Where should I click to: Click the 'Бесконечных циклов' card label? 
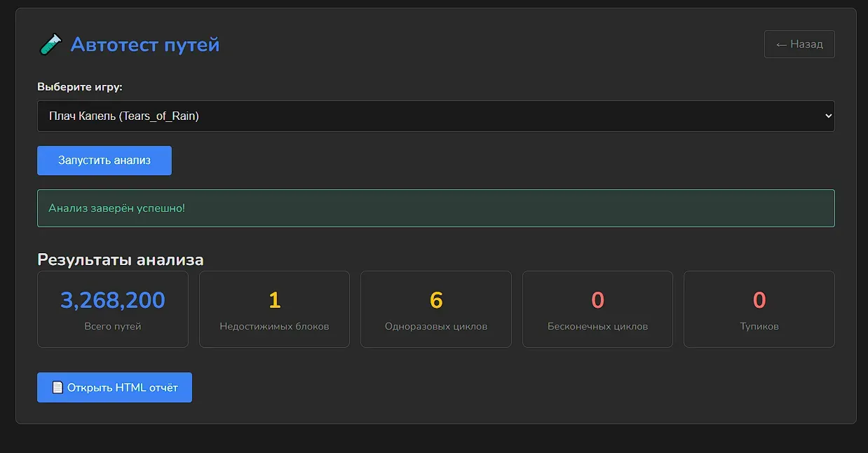[x=597, y=326]
